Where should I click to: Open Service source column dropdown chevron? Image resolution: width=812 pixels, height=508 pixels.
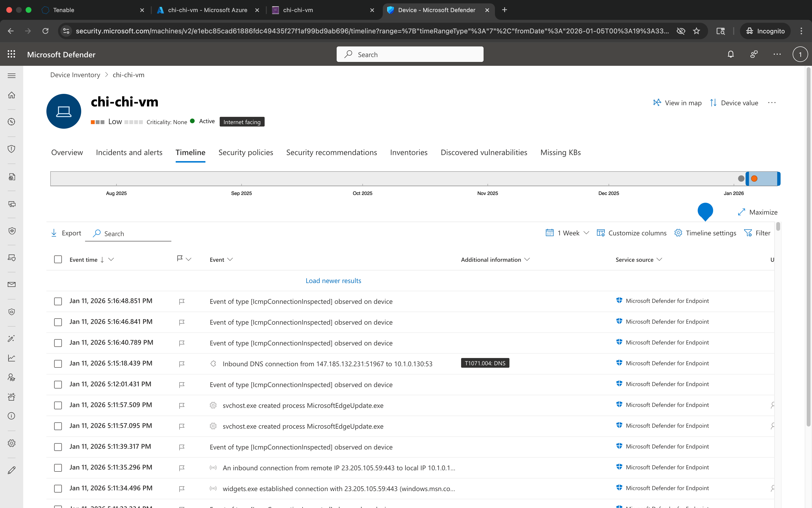(659, 259)
